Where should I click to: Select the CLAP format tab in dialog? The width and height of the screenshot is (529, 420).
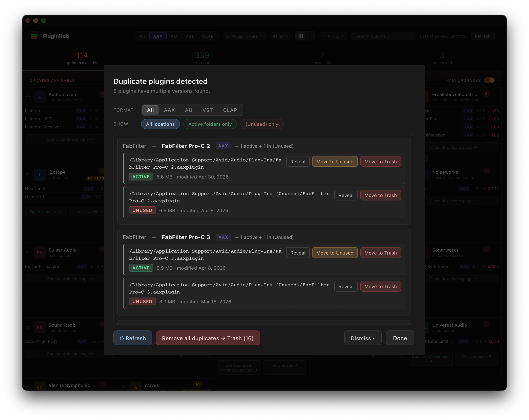230,110
